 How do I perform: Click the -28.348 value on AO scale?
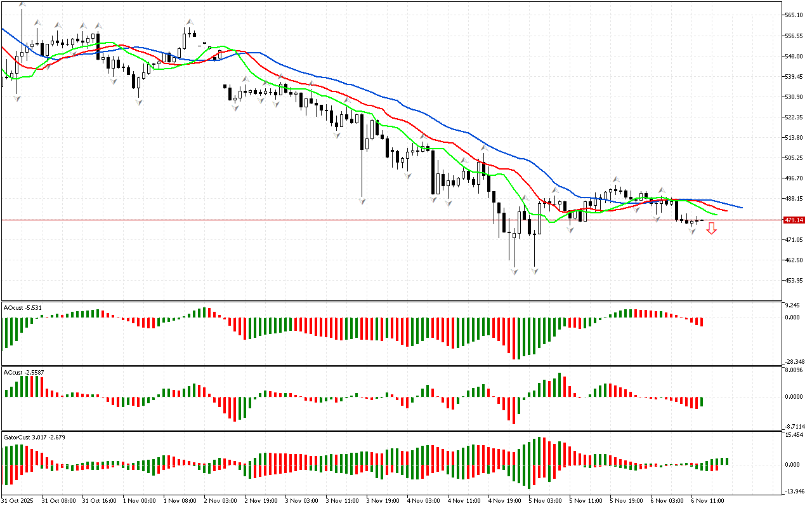[794, 361]
